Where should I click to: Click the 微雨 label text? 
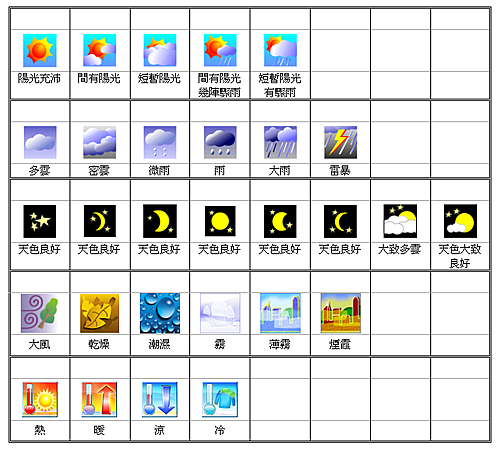pyautogui.click(x=159, y=171)
